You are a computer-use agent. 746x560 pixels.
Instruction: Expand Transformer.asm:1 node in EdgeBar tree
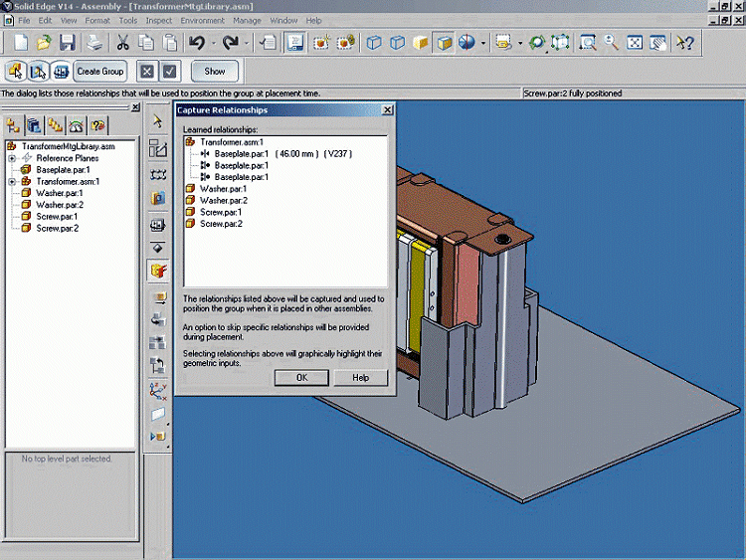[x=12, y=182]
